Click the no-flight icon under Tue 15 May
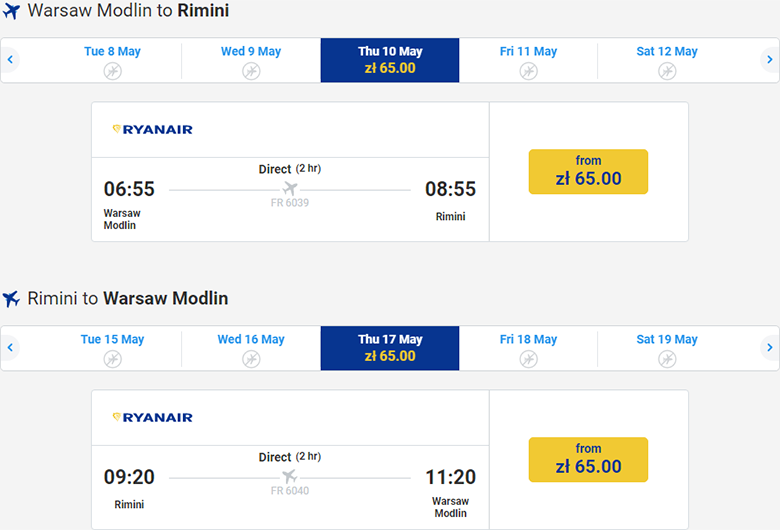This screenshot has height=530, width=780. [x=112, y=359]
